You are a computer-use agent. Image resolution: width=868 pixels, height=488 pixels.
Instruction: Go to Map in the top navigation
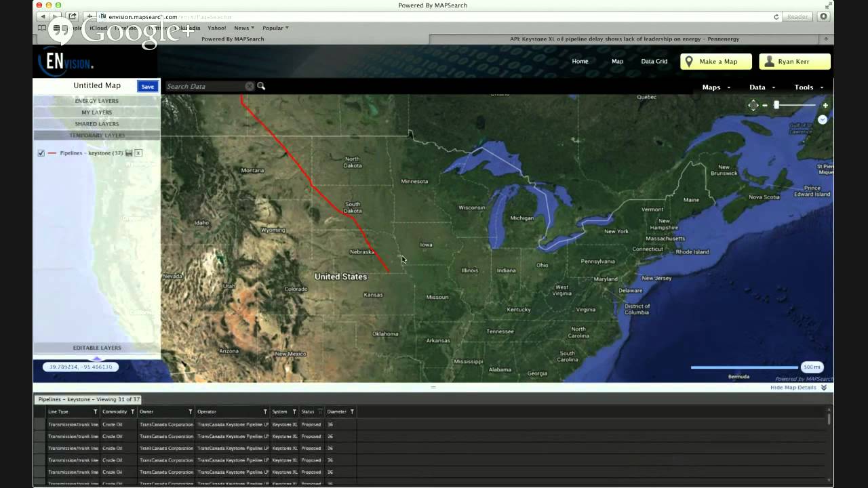617,62
